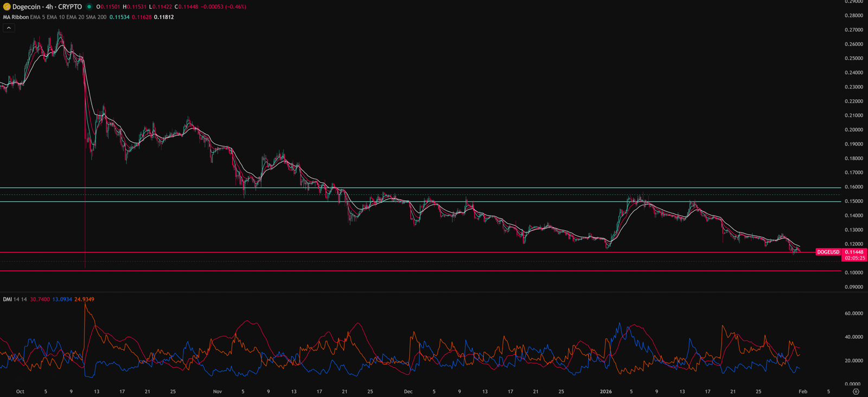The height and width of the screenshot is (397, 868).
Task: Click the teal MA Ribbon value 0.11534
Action: (119, 17)
